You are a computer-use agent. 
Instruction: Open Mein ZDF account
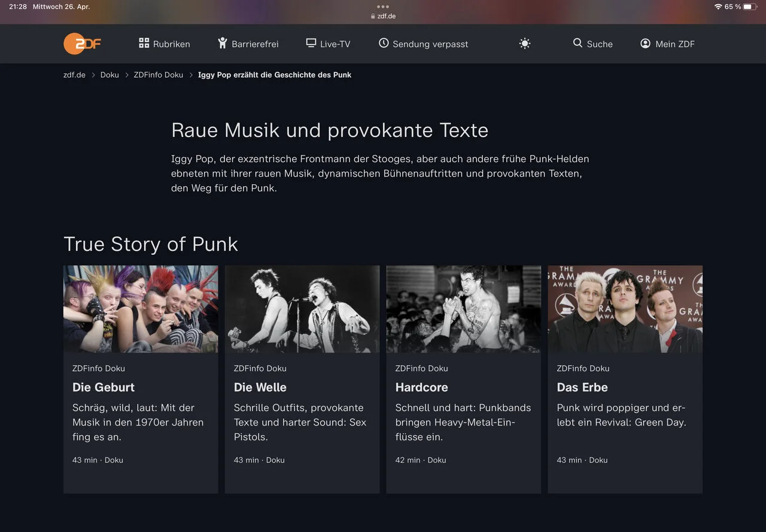[667, 44]
